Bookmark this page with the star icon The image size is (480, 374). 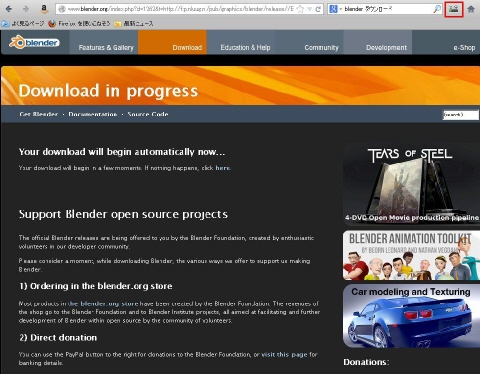click(x=300, y=9)
